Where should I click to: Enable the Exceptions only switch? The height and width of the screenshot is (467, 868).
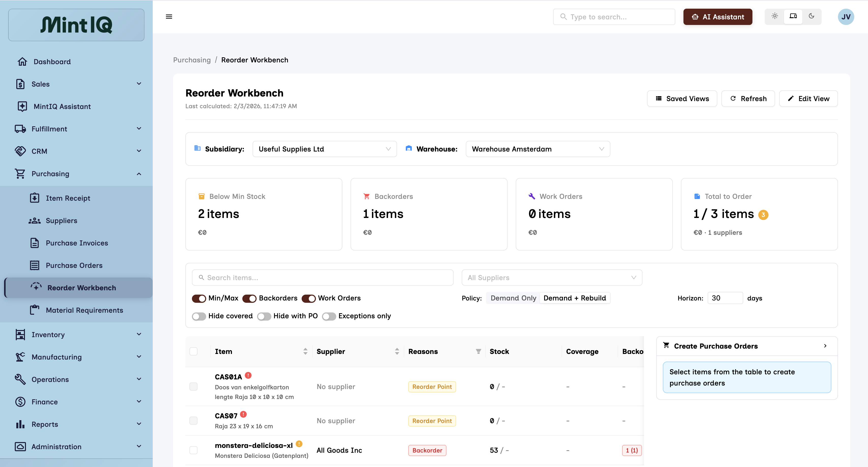329,316
